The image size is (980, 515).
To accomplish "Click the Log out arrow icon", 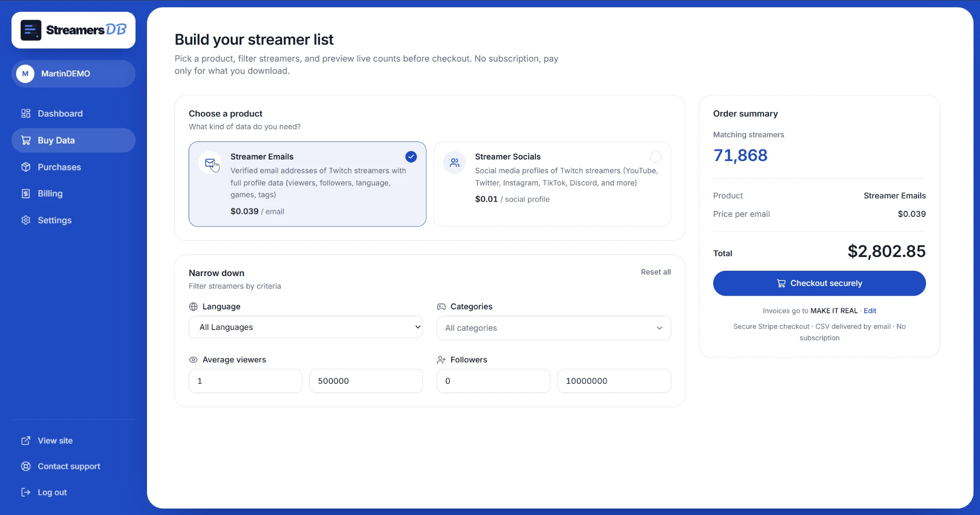I will click(26, 492).
